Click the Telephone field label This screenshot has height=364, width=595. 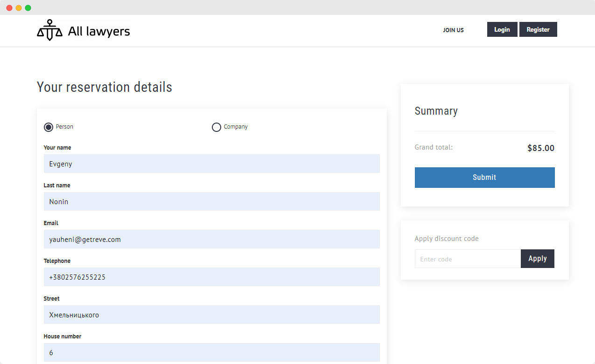57,261
